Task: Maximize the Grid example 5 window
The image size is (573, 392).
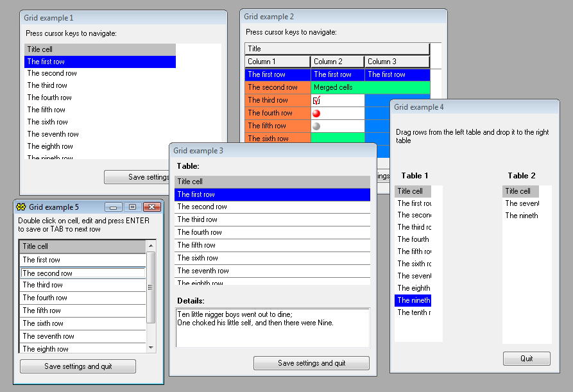Action: 133,207
